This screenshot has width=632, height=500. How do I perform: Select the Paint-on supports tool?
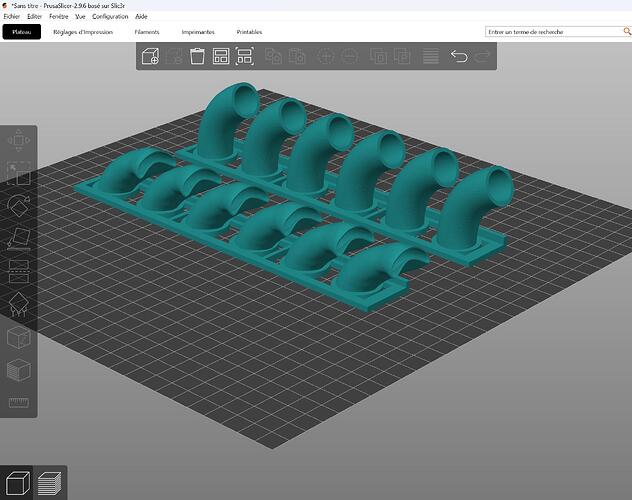[19, 304]
